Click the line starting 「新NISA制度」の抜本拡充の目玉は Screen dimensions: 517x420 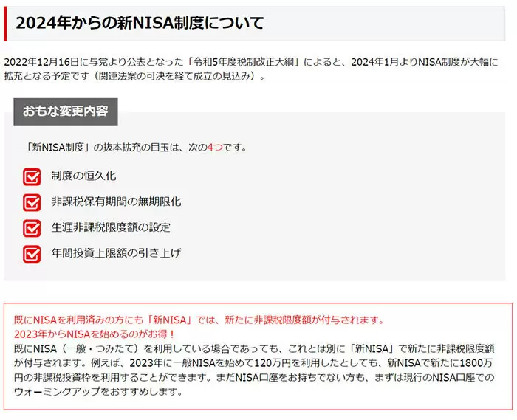tap(136, 147)
